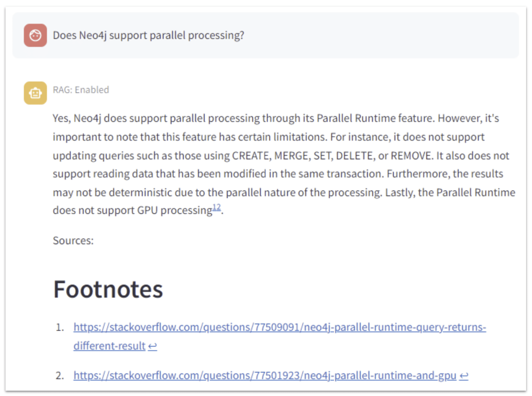Click superscript citation 2 in the answer
This screenshot has height=396, width=532.
click(218, 206)
